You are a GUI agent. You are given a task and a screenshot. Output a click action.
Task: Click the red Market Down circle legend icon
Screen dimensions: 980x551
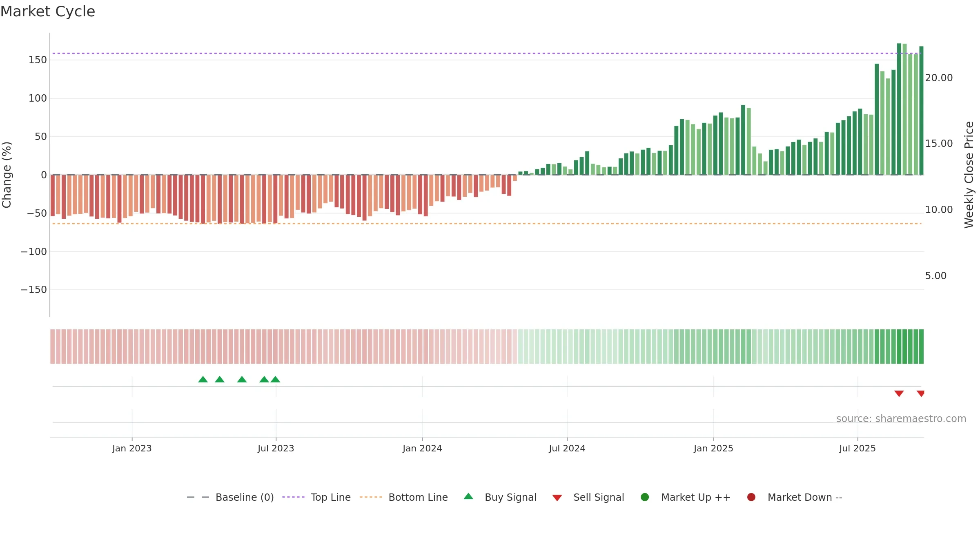tap(751, 497)
